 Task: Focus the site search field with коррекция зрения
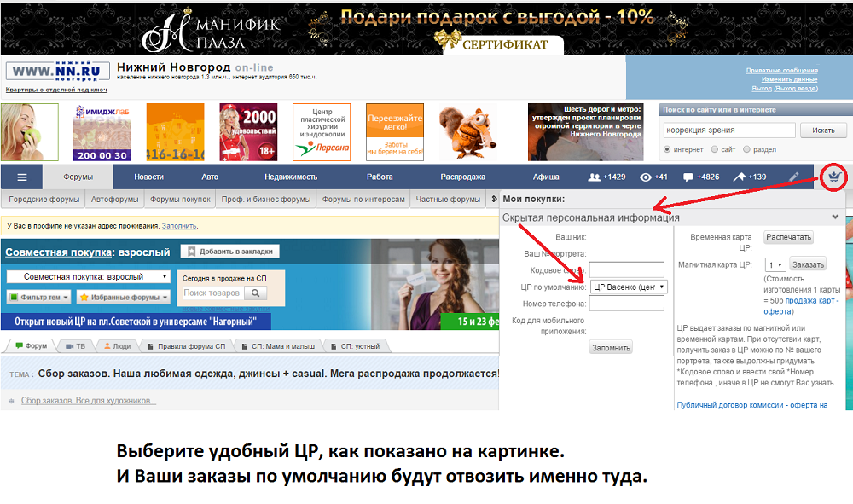(729, 130)
